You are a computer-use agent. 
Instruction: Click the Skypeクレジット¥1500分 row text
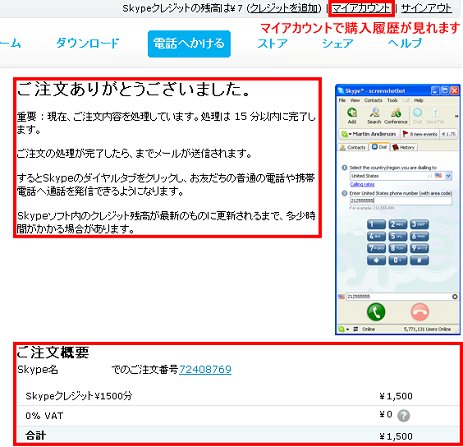click(79, 396)
